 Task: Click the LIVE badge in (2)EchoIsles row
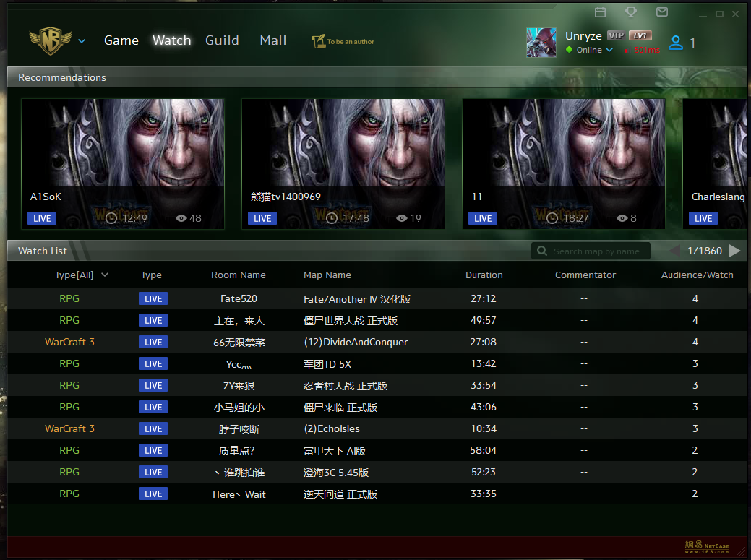(x=153, y=428)
